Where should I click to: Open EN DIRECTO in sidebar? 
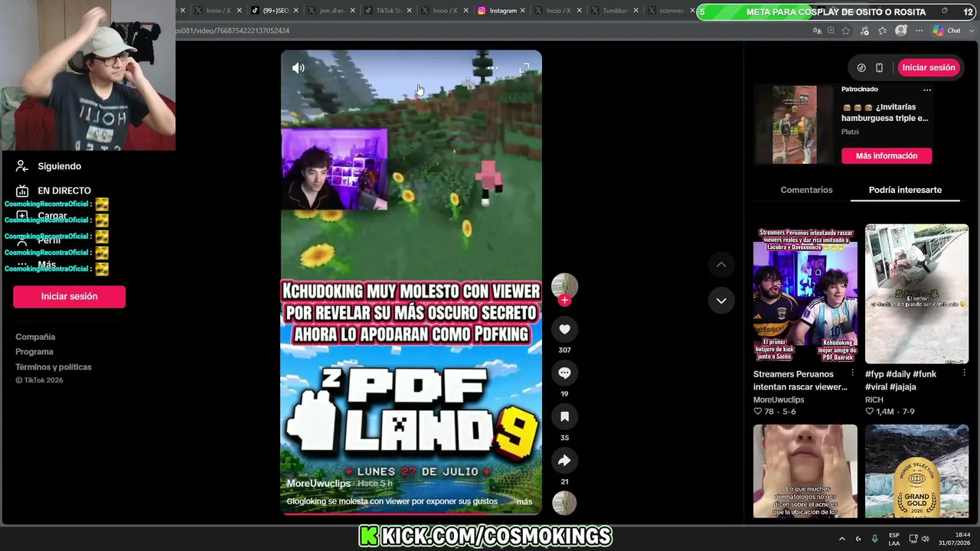coord(64,191)
